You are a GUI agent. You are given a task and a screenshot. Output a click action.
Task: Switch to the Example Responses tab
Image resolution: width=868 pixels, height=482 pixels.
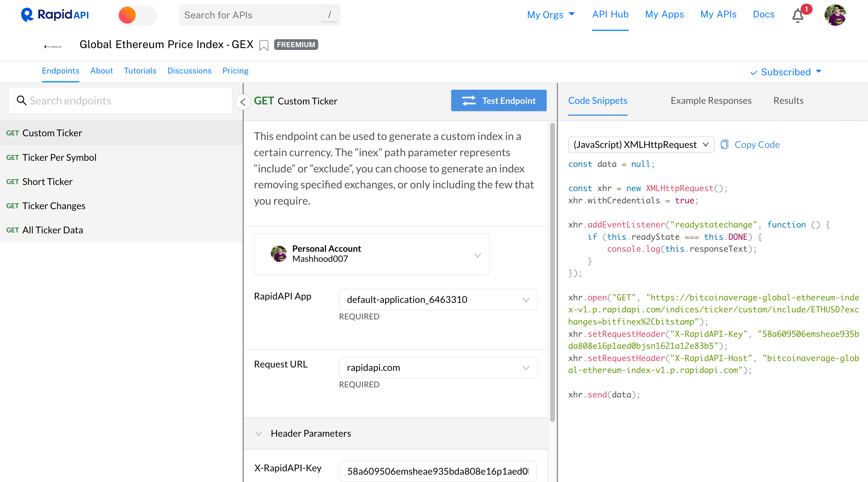(x=710, y=100)
